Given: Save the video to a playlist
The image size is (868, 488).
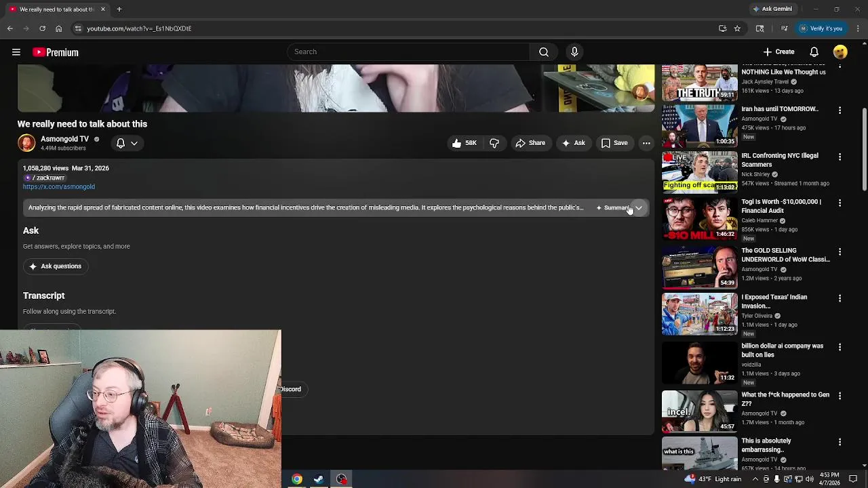Looking at the screenshot, I should coord(614,143).
